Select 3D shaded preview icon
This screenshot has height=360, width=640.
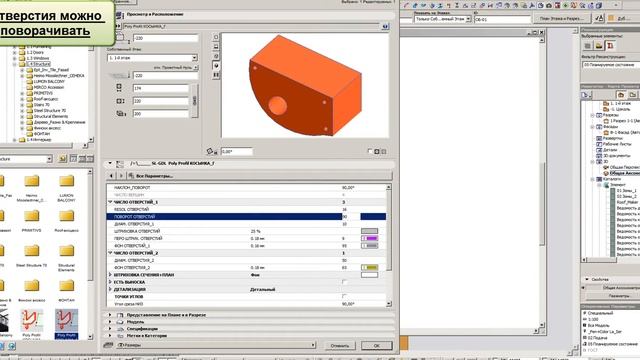coord(216,65)
